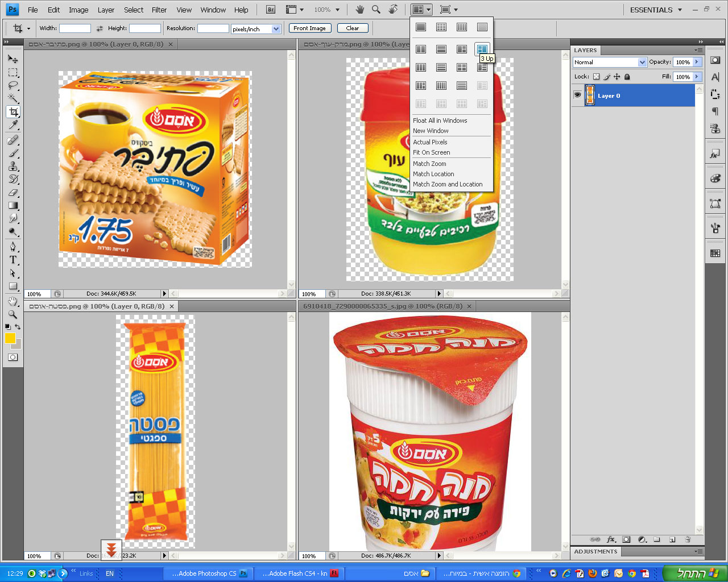Toggle lock image pixels
The width and height of the screenshot is (728, 582).
coord(606,77)
